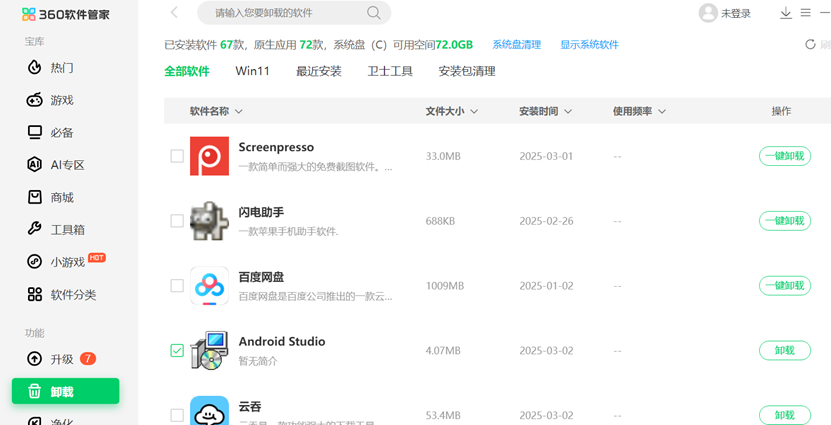
Task: Sort by 文件大小 column arrow
Action: (x=474, y=111)
